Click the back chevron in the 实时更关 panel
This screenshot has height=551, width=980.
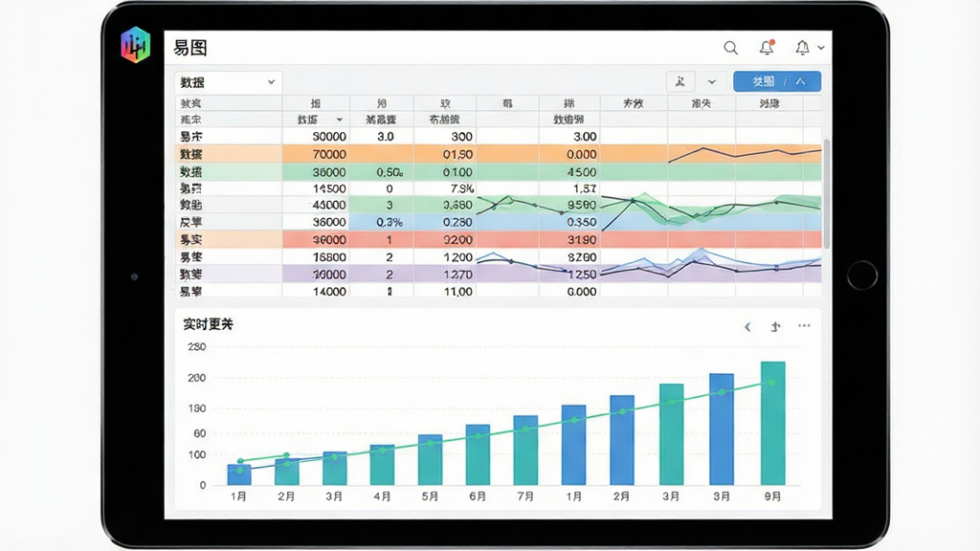pyautogui.click(x=747, y=327)
